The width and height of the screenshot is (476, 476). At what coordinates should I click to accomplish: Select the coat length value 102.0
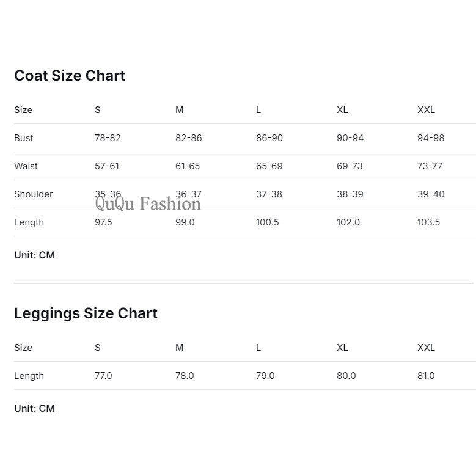point(348,222)
